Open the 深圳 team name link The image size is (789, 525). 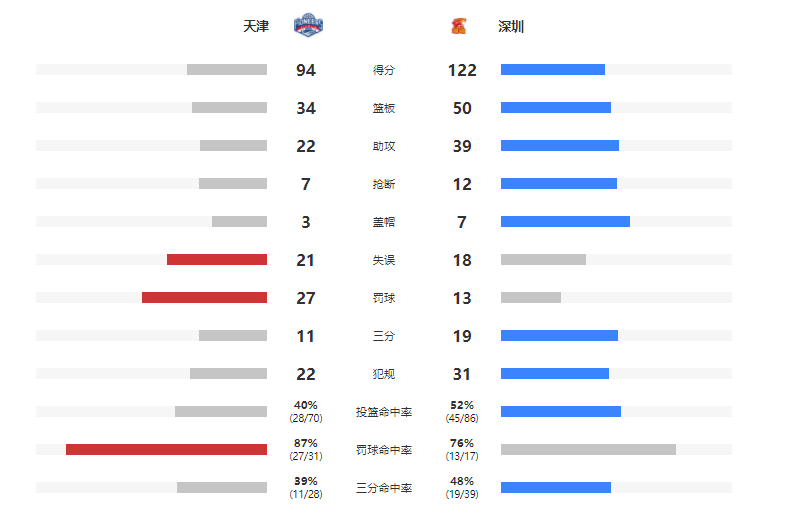pos(511,26)
